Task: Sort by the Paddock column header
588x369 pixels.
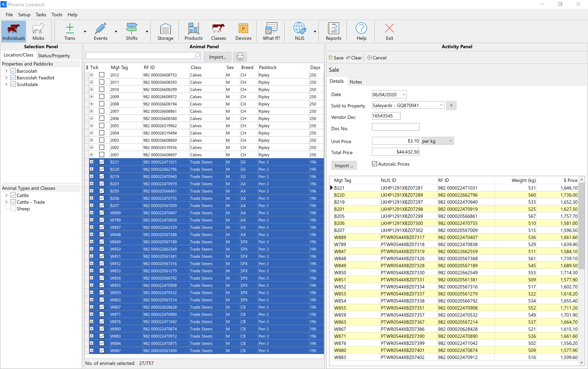Action: click(283, 67)
